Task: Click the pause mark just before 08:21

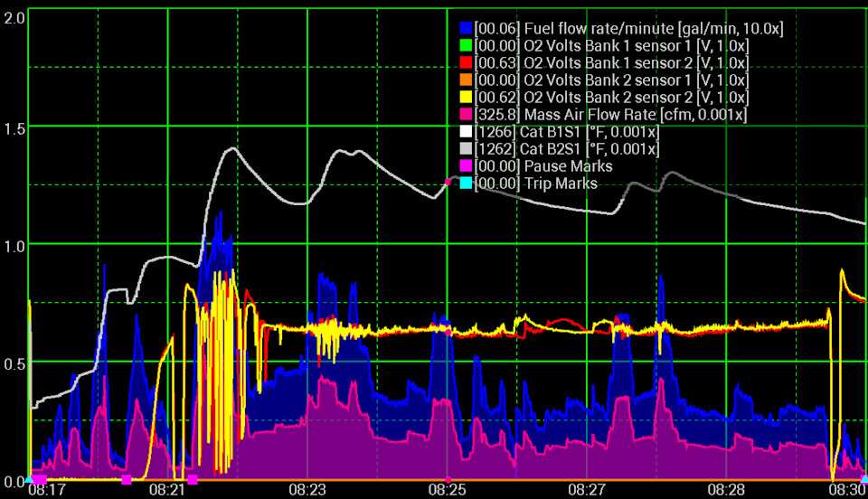Action: pyautogui.click(x=127, y=479)
